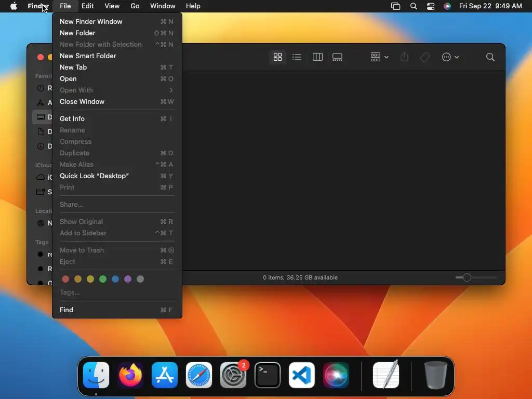Image resolution: width=532 pixels, height=399 pixels.
Task: Switch Finder to list view
Action: point(297,57)
